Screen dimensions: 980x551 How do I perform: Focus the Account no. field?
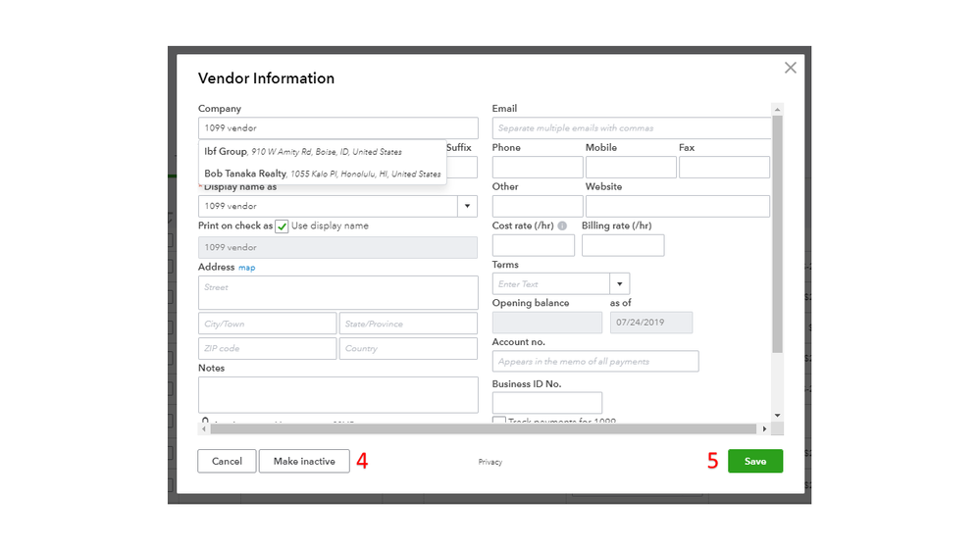coord(595,361)
